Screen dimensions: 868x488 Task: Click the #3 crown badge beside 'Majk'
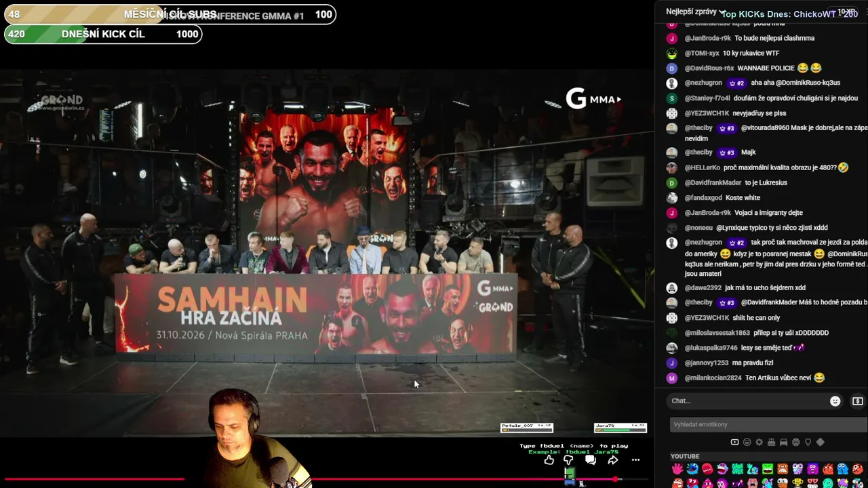pos(726,152)
